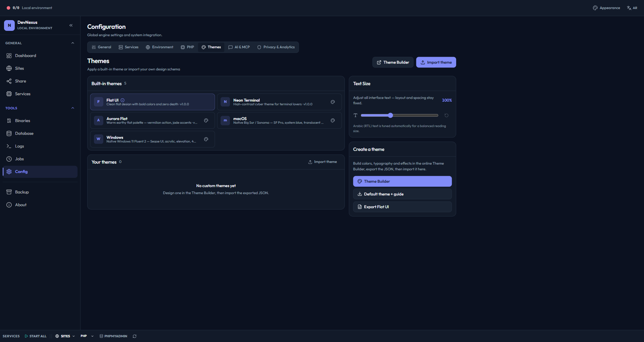This screenshot has width=644, height=342.
Task: Click START ALL in the status bar
Action: [36, 336]
